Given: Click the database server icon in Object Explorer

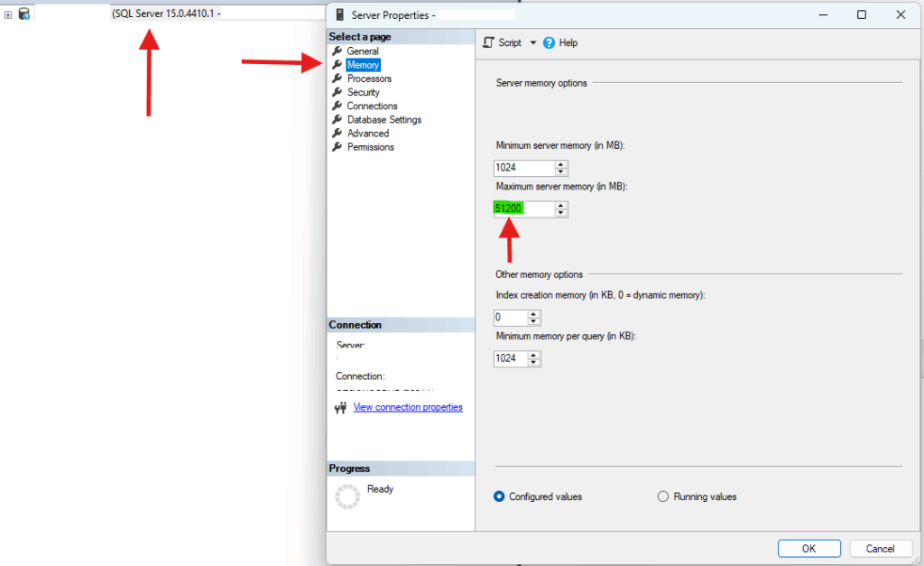Looking at the screenshot, I should (x=24, y=14).
